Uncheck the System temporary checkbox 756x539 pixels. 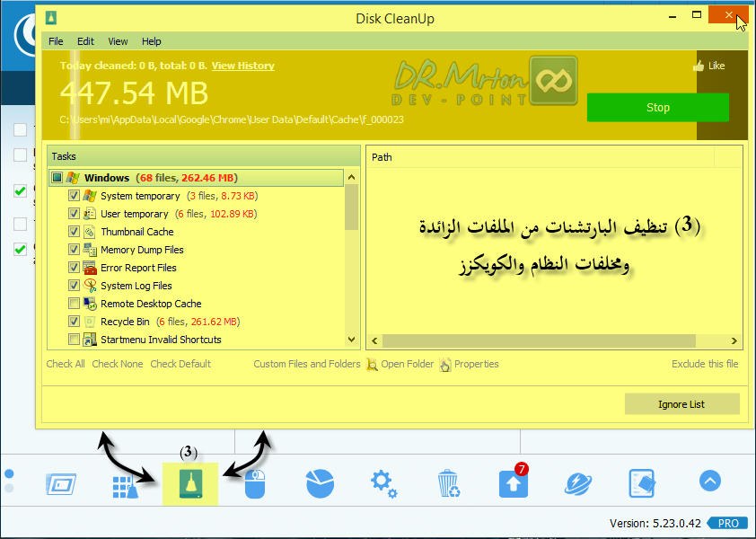pyautogui.click(x=74, y=196)
